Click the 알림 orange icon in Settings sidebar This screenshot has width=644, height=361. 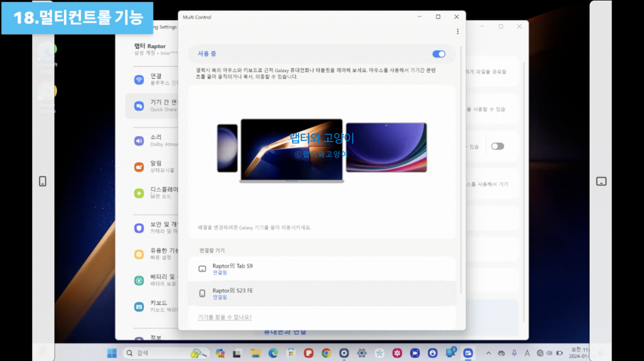coord(139,167)
